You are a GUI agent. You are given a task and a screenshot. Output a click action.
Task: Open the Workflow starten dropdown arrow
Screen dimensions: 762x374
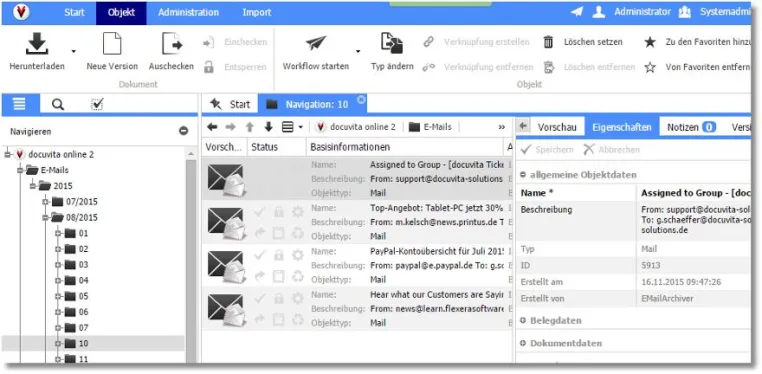358,51
